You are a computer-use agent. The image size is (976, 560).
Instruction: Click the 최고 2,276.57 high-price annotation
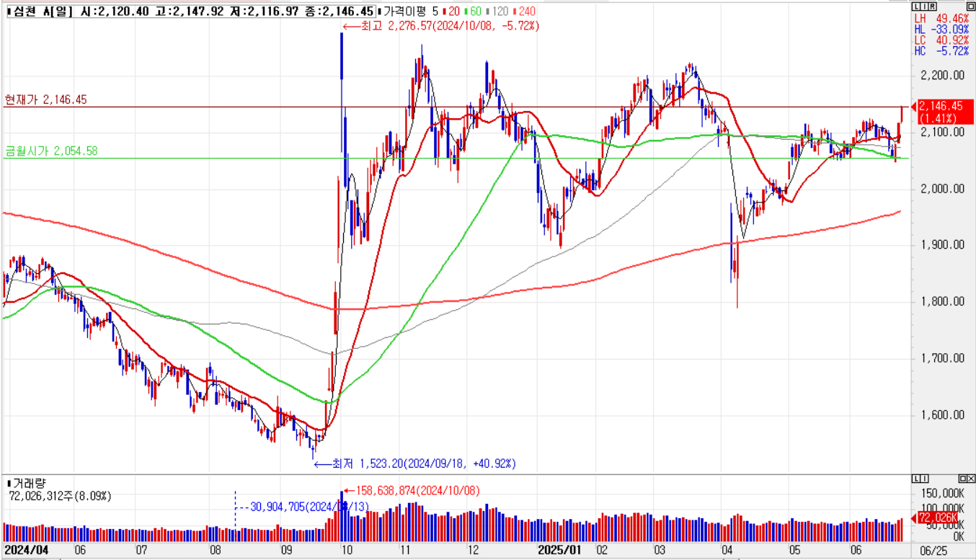441,25
